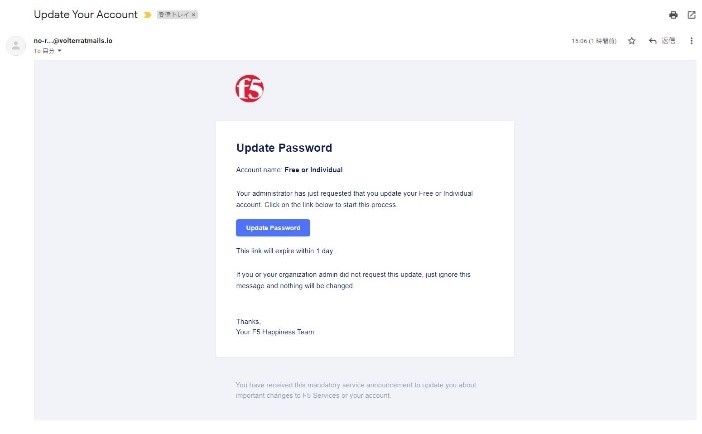Expand recipient details arrow next to To
Screen dimensions: 702x434
pyautogui.click(x=59, y=51)
